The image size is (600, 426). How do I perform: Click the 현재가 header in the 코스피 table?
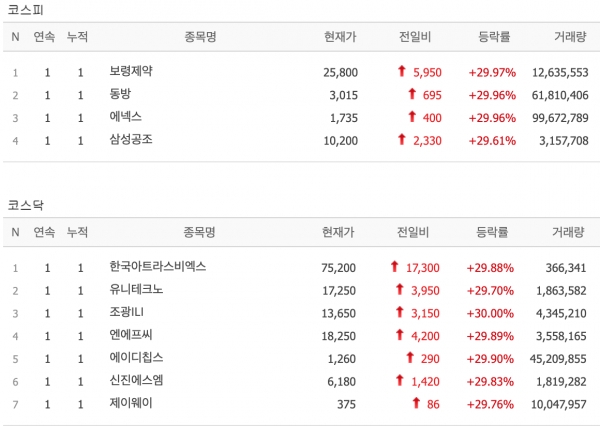[x=340, y=37]
